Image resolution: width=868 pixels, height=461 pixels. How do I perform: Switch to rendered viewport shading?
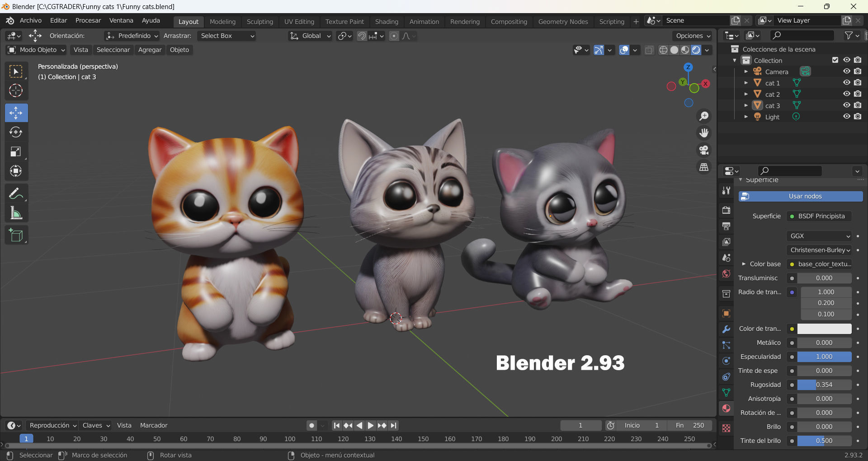696,50
